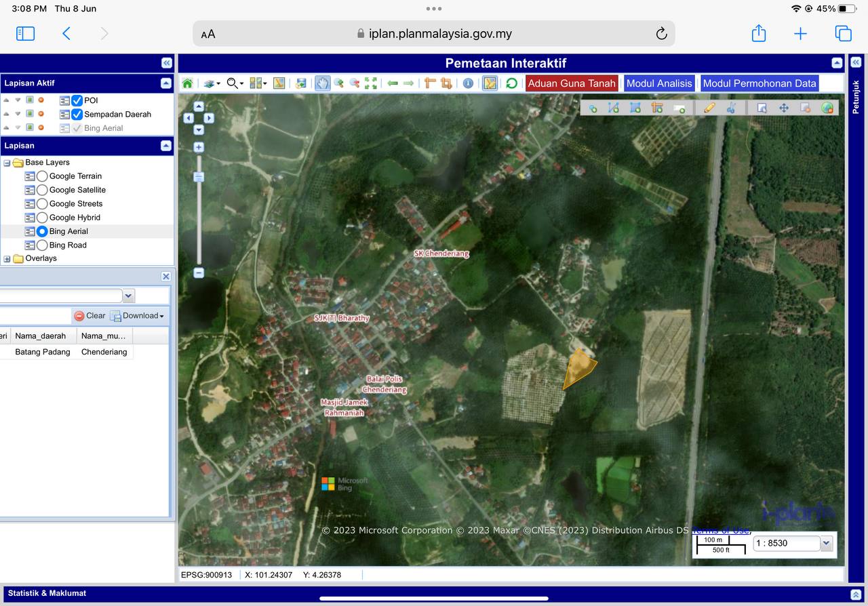Open Modul Permohonan Data
The width and height of the screenshot is (868, 606).
tap(759, 83)
